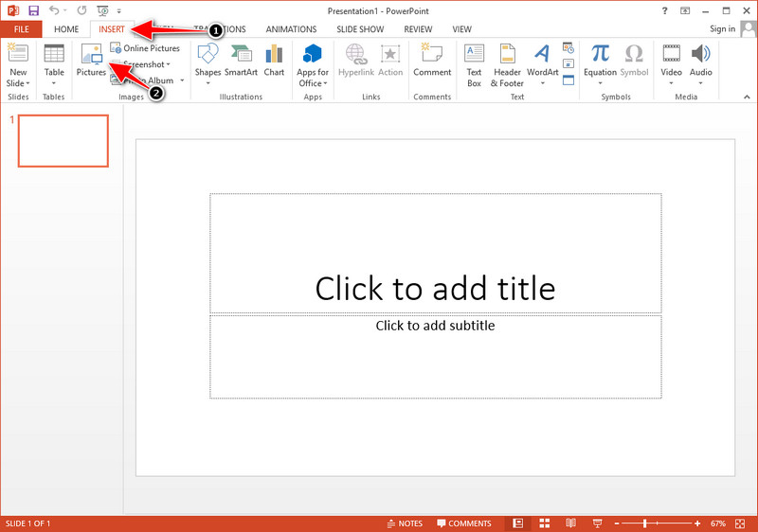Open the FILE menu

click(20, 29)
